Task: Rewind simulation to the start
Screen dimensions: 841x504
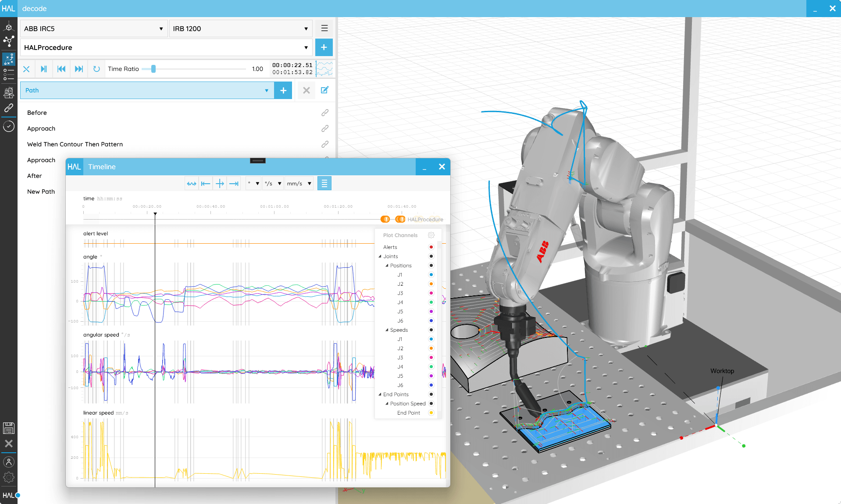Action: pyautogui.click(x=61, y=69)
